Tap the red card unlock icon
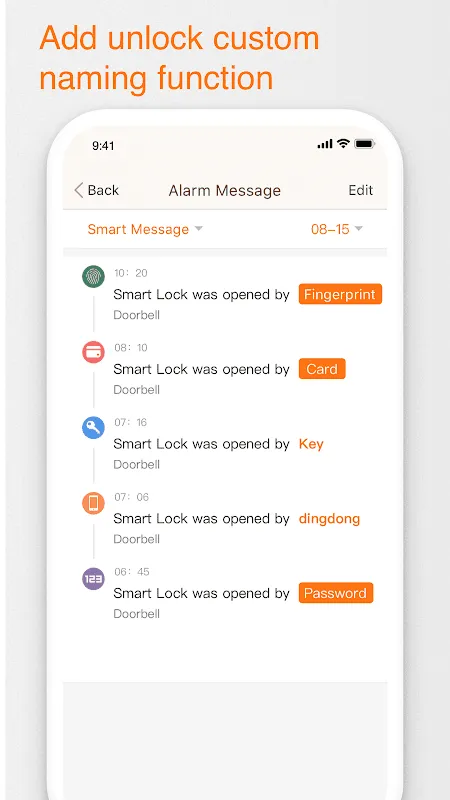Screen dimensions: 450x800 (x=93, y=352)
